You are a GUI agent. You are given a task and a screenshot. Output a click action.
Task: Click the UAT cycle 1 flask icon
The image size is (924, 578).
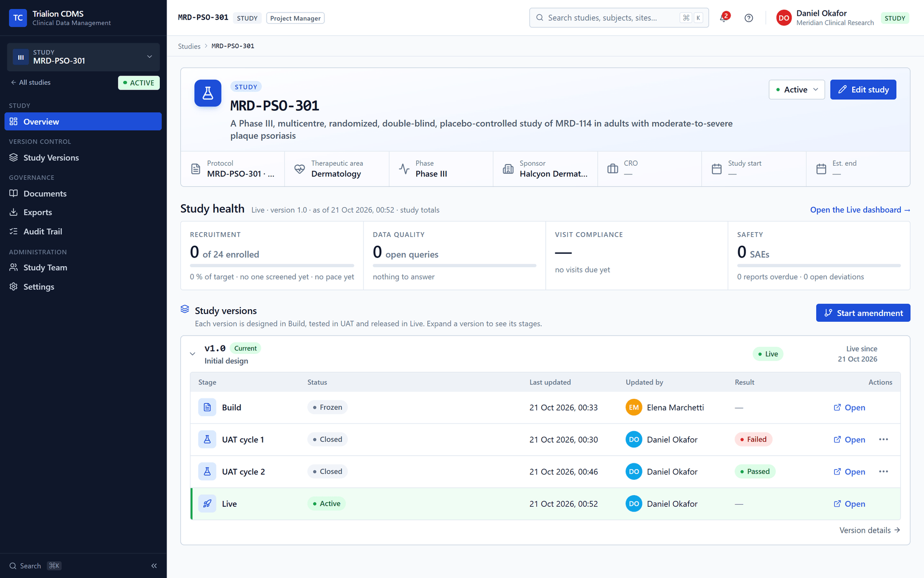(207, 439)
